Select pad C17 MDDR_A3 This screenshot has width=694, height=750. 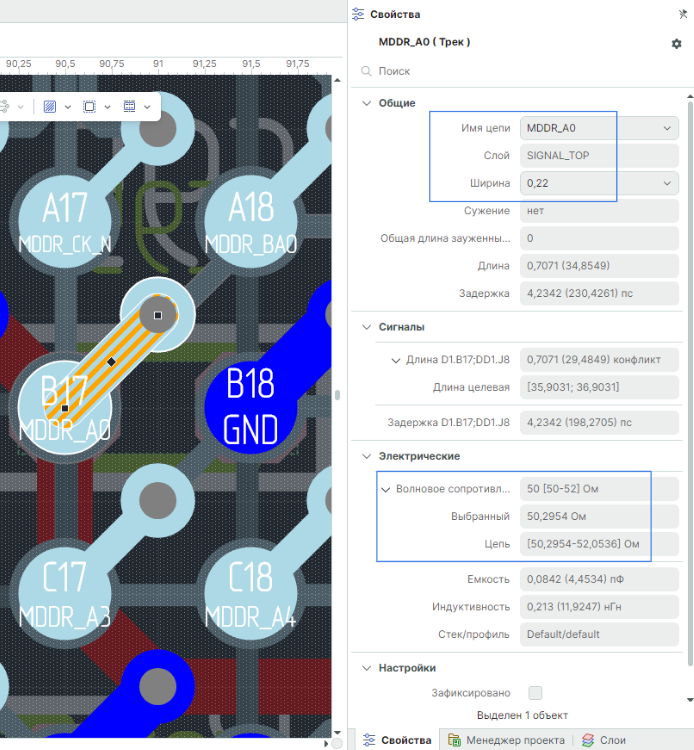(x=65, y=594)
